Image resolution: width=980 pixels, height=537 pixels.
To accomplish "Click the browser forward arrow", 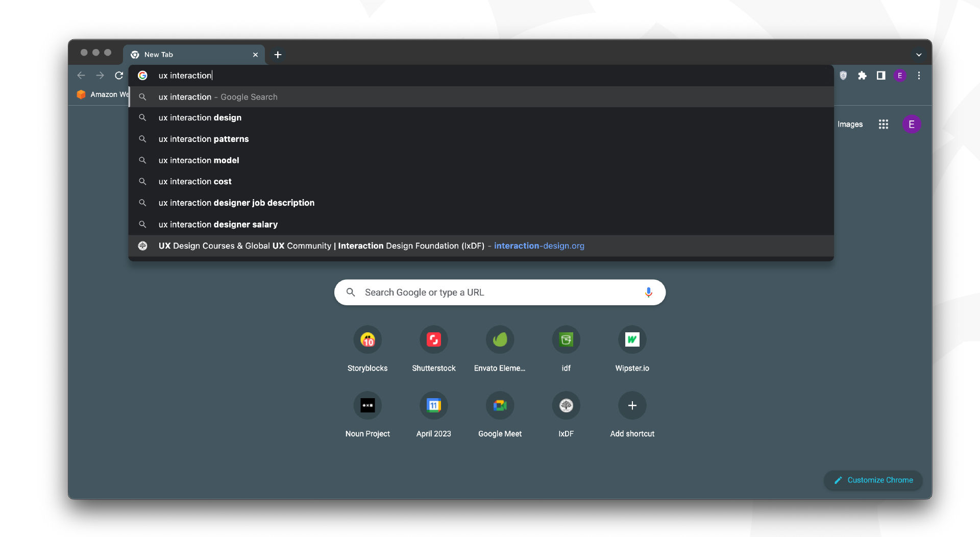I will 100,76.
